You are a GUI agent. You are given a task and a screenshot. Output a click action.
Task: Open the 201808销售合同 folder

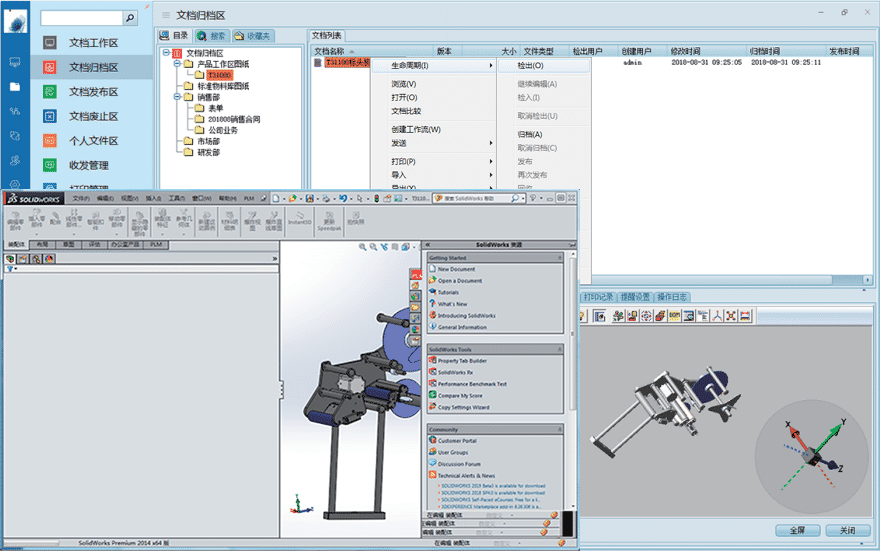(x=234, y=119)
